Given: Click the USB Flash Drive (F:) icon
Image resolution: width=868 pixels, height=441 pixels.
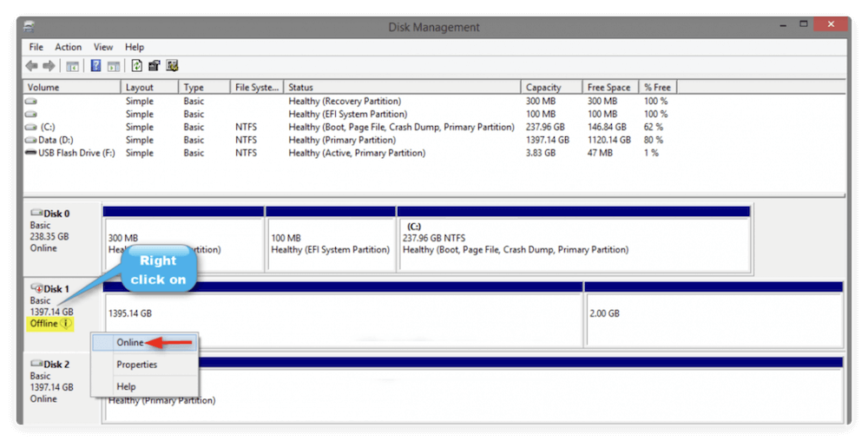Looking at the screenshot, I should [x=31, y=153].
